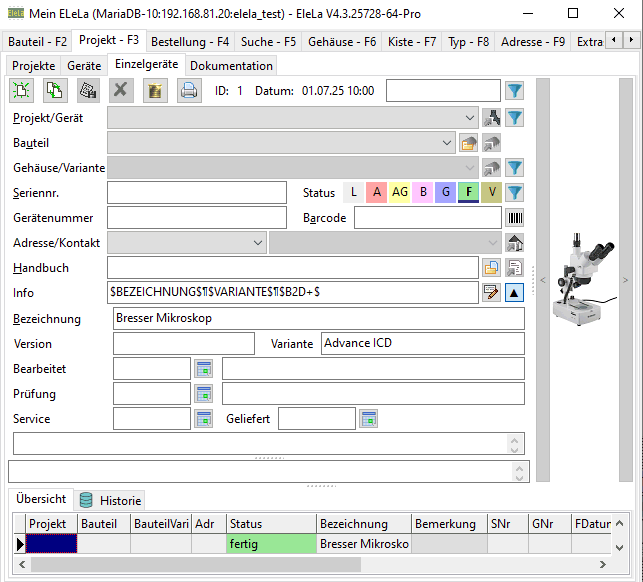Click the printer icon
Viewport: 643px width, 582px height.
point(189,91)
